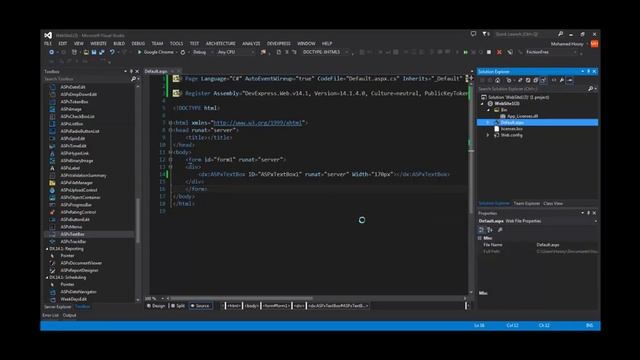Click the signed-in user name Mohamed
The image size is (640, 360).
click(567, 44)
